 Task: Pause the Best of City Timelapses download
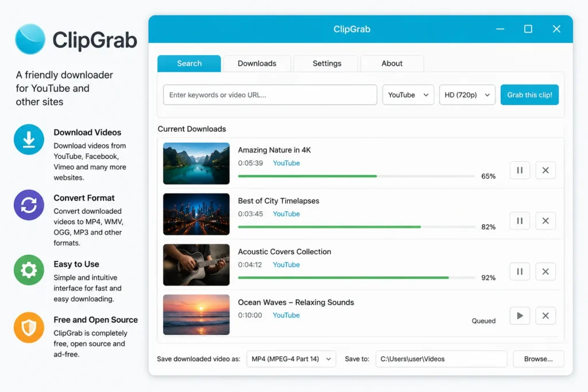[520, 221]
